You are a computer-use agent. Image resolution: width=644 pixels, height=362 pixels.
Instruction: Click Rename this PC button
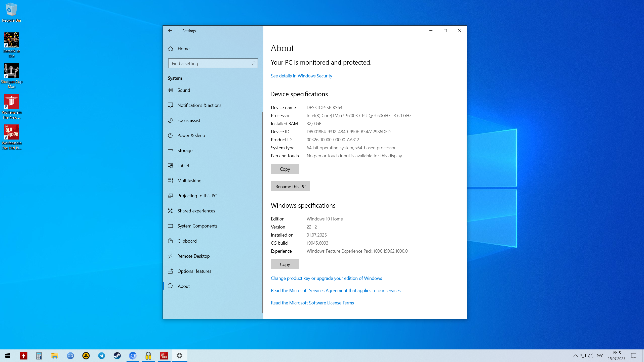[x=291, y=187]
